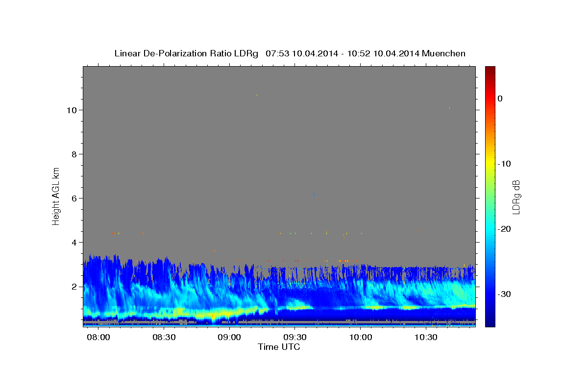Image resolution: width=588 pixels, height=392 pixels.
Task: Click the colorbar value 0
Action: (500, 98)
